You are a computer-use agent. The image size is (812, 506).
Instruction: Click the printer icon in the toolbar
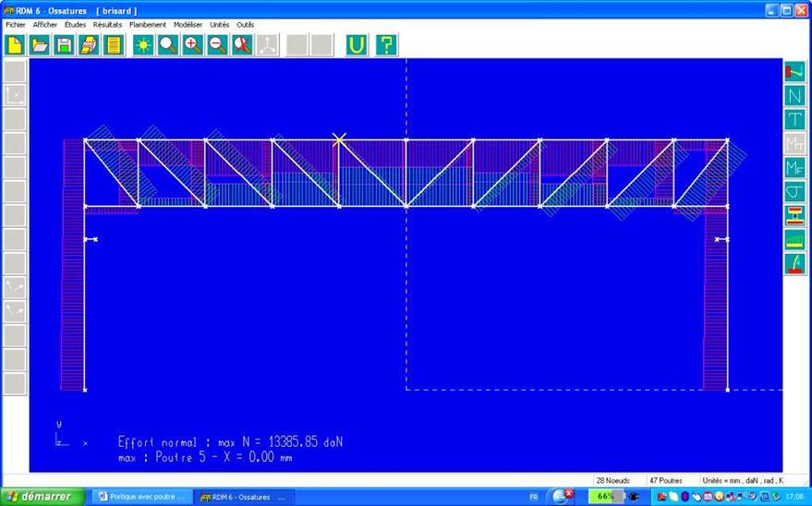(x=89, y=45)
